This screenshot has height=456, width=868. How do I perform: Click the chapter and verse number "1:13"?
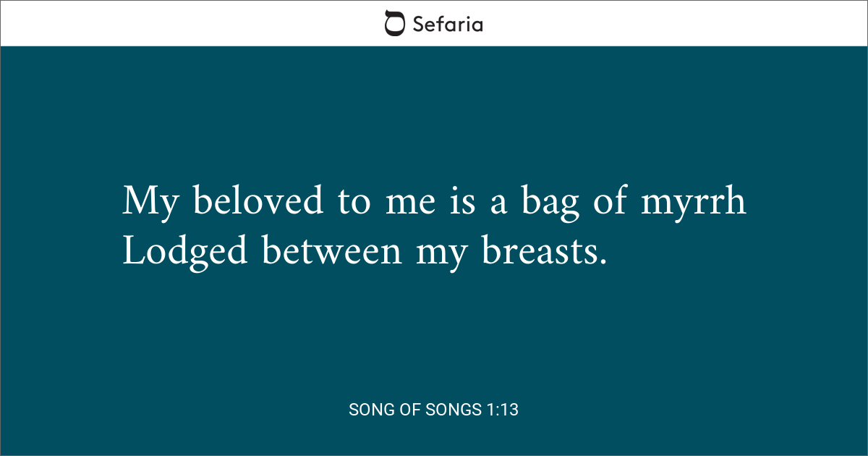pyautogui.click(x=500, y=410)
